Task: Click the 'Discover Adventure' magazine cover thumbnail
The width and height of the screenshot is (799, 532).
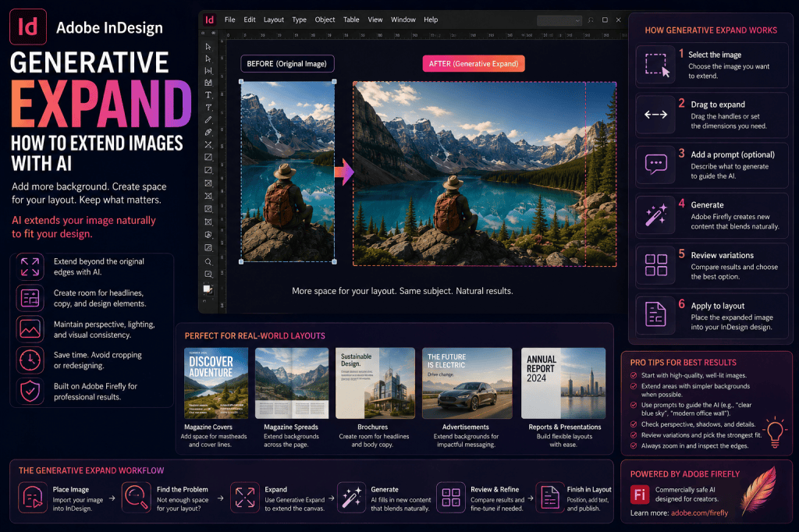Action: [216, 383]
